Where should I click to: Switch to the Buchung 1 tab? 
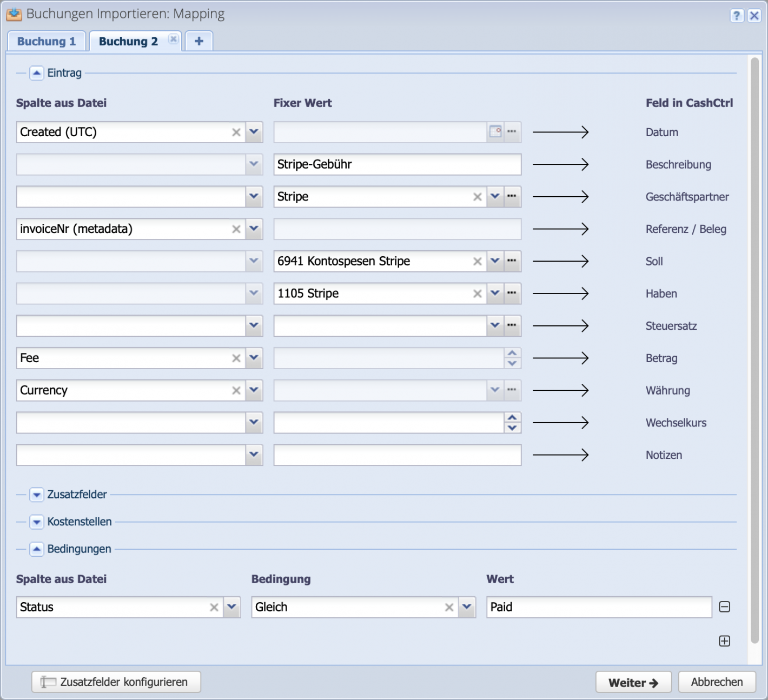point(46,41)
